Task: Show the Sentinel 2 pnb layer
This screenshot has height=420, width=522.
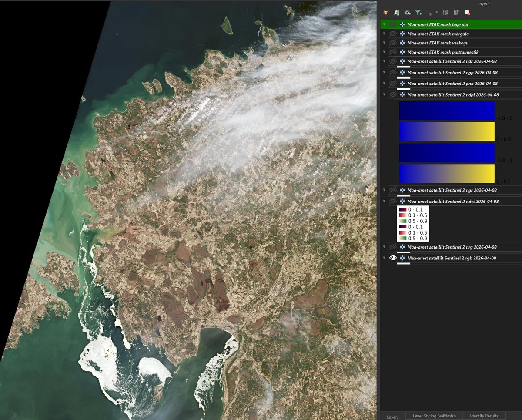Action: pyautogui.click(x=393, y=83)
